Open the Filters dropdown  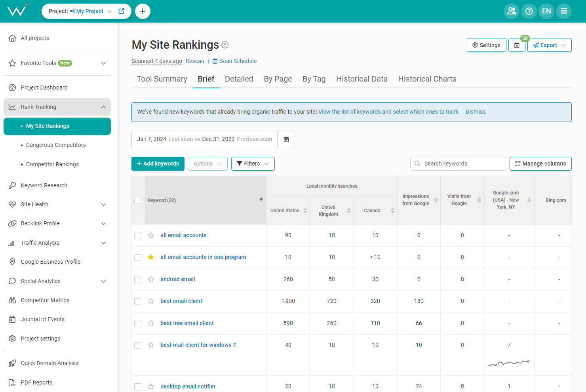coord(253,164)
